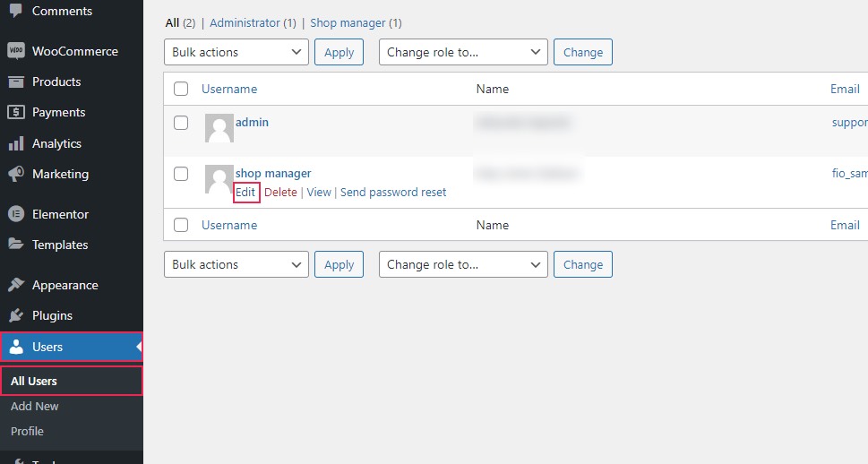Tick the select-all checkbox in table header
Viewport: 868px width, 464px height.
[181, 89]
